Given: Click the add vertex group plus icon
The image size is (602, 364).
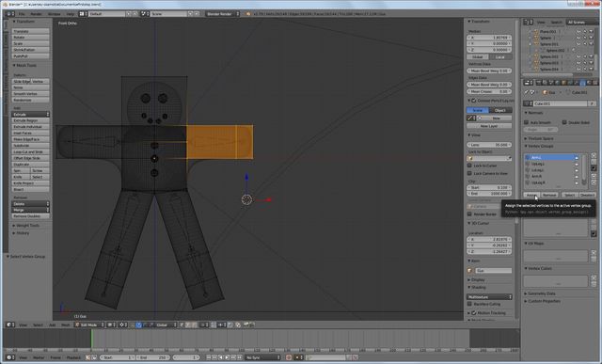Looking at the screenshot, I should click(594, 155).
